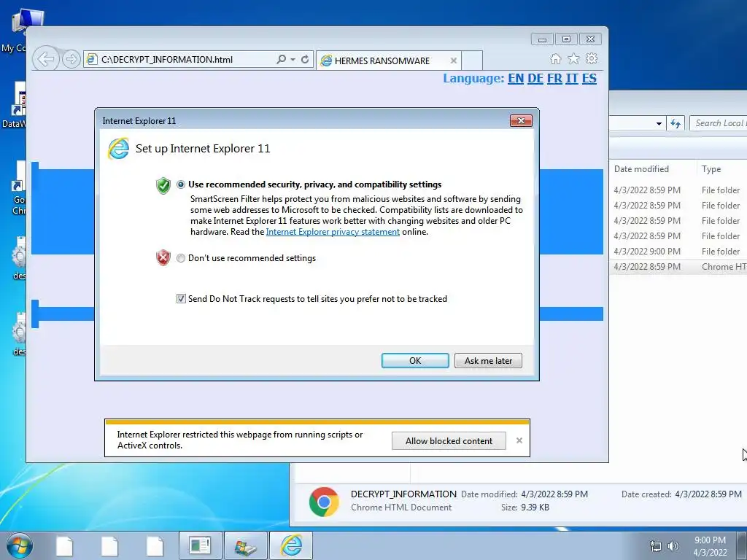Open the third blank document taskbar icon

[x=155, y=545]
